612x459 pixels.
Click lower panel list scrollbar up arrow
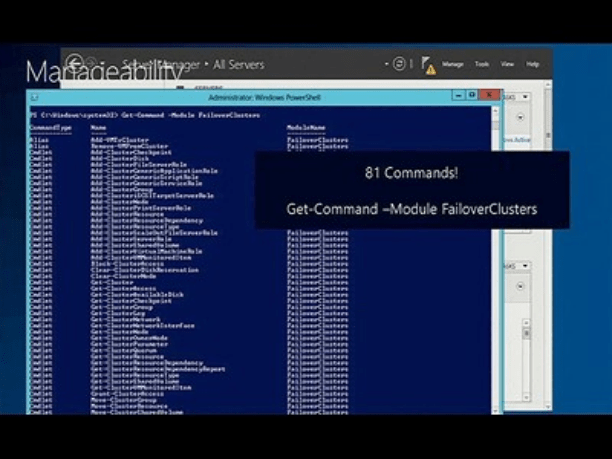click(526, 322)
